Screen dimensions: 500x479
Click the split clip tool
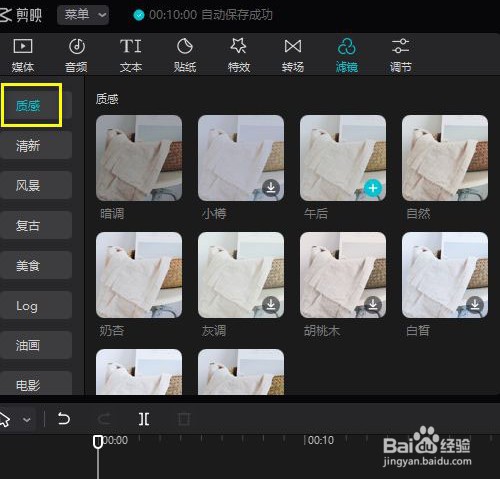point(144,419)
